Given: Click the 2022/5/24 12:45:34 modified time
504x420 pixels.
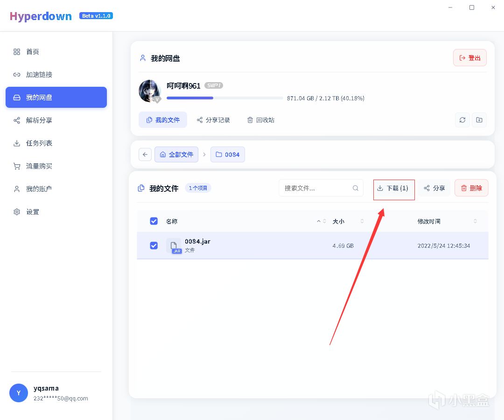Looking at the screenshot, I should pyautogui.click(x=444, y=246).
